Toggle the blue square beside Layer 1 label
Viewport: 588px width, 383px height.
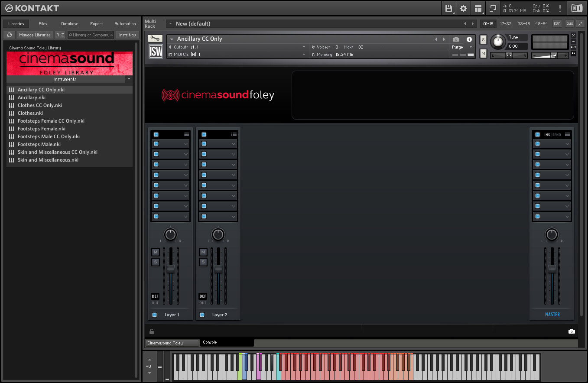[154, 315]
